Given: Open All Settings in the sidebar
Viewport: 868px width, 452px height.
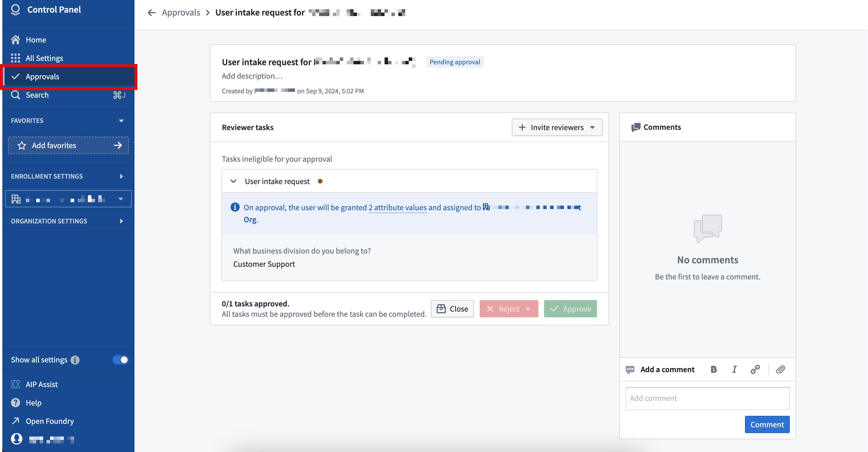Looking at the screenshot, I should [x=68, y=58].
